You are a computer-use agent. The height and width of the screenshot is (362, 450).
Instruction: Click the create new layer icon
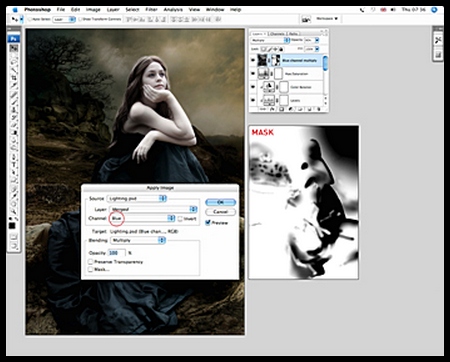309,109
